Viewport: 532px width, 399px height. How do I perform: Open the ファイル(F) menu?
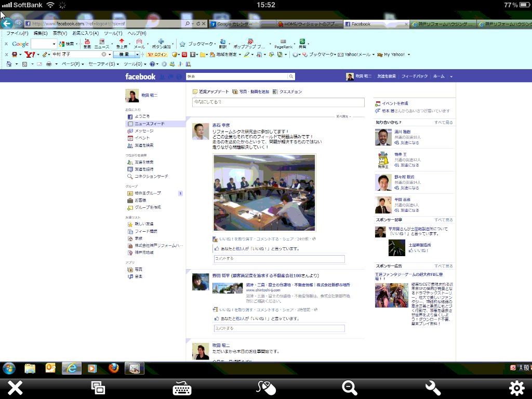(x=17, y=33)
